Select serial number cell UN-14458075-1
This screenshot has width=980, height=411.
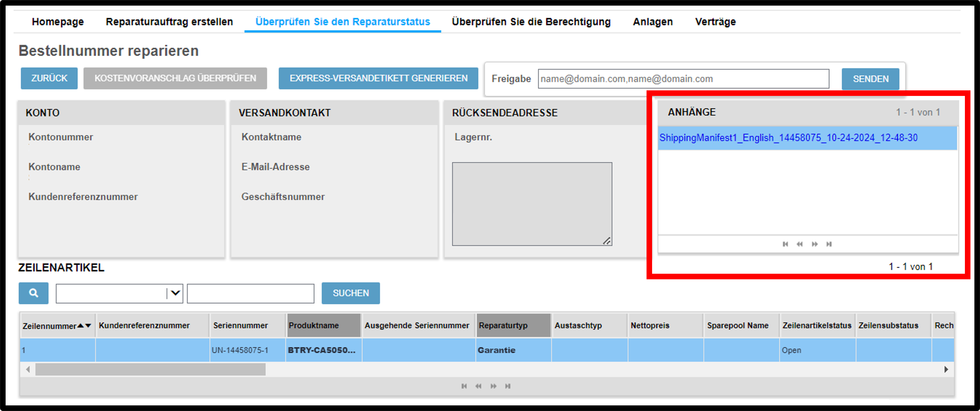pyautogui.click(x=247, y=350)
